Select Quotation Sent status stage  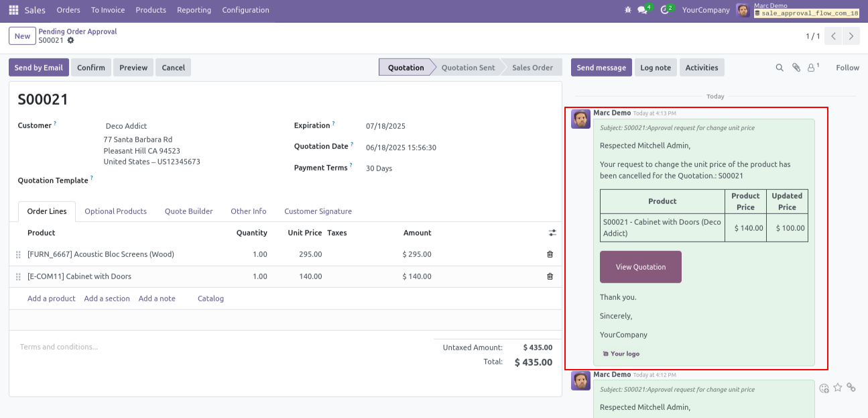click(468, 68)
